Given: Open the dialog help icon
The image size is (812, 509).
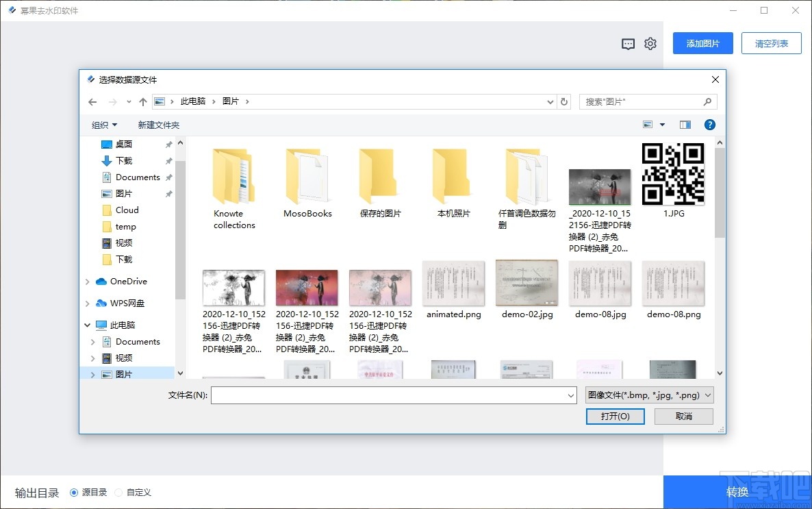Looking at the screenshot, I should pos(709,125).
